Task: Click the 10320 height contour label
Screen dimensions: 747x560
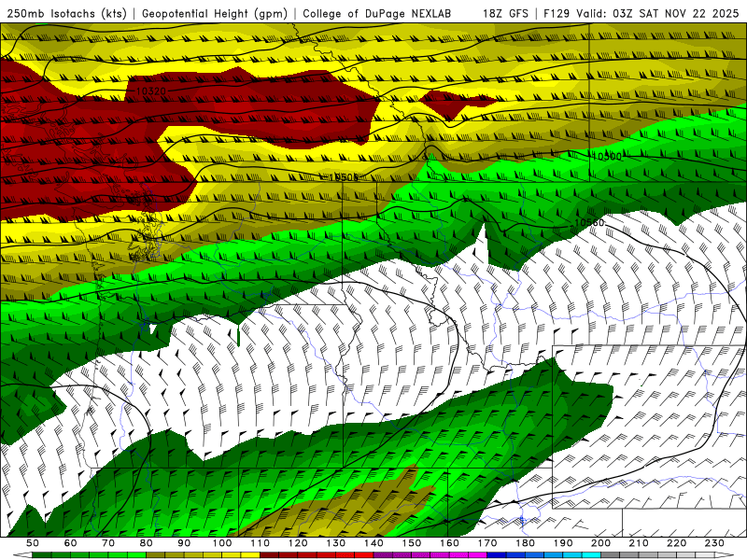Action: [151, 91]
